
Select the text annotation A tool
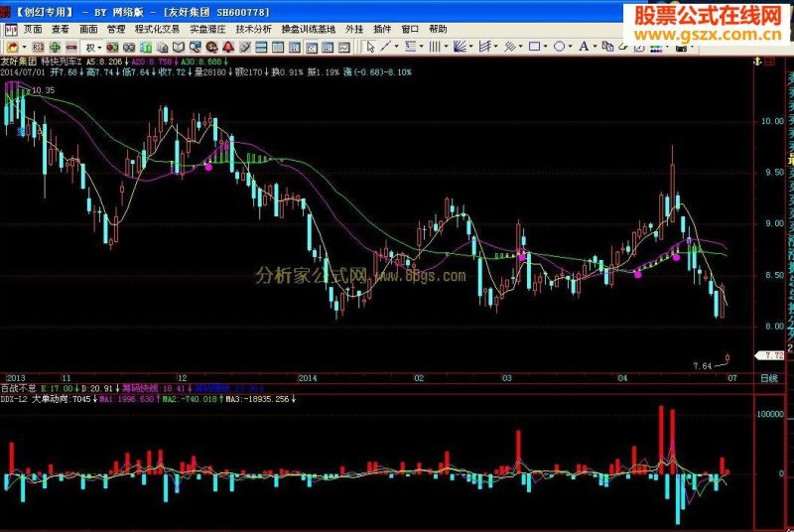pos(584,47)
